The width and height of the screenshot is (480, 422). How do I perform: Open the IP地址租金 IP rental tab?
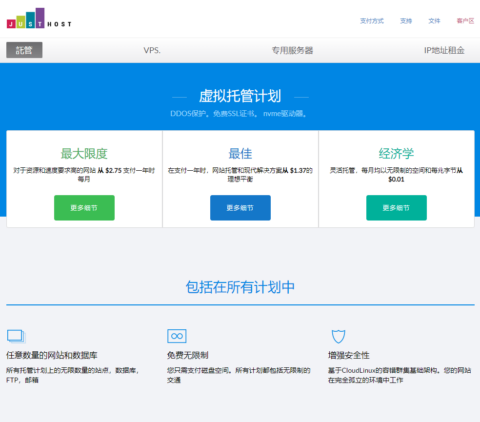(x=444, y=50)
